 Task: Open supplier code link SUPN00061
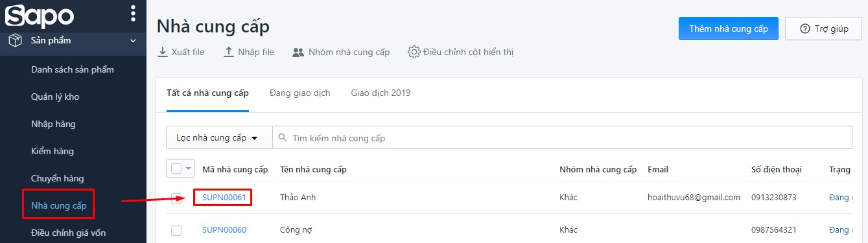point(224,198)
